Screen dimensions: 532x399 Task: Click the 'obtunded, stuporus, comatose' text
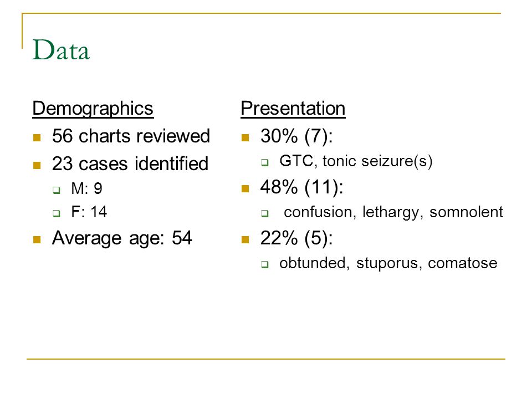point(388,263)
